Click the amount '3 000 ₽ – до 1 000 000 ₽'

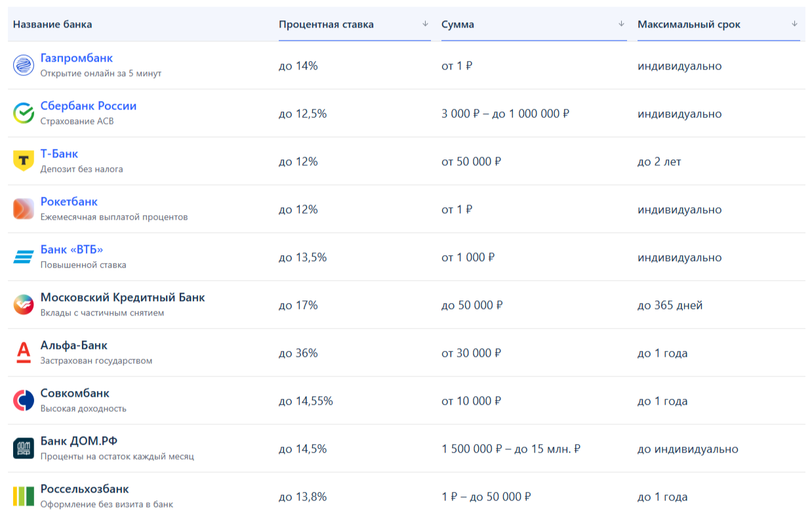point(506,113)
